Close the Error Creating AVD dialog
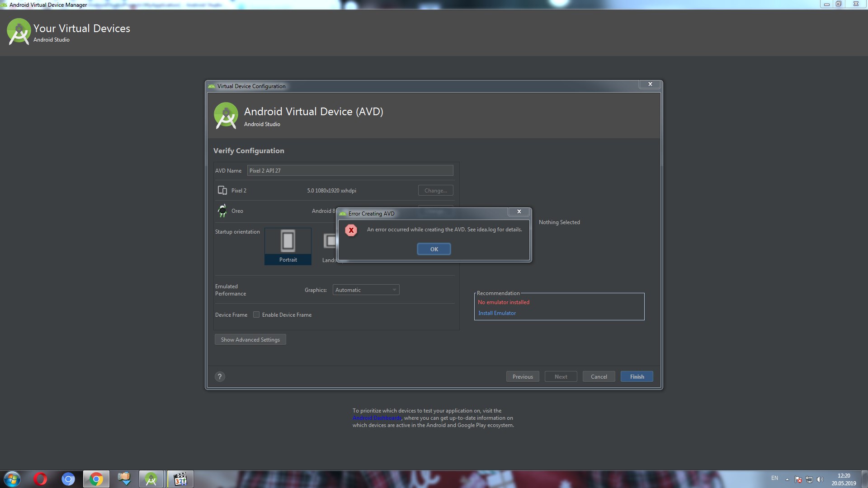 [519, 211]
